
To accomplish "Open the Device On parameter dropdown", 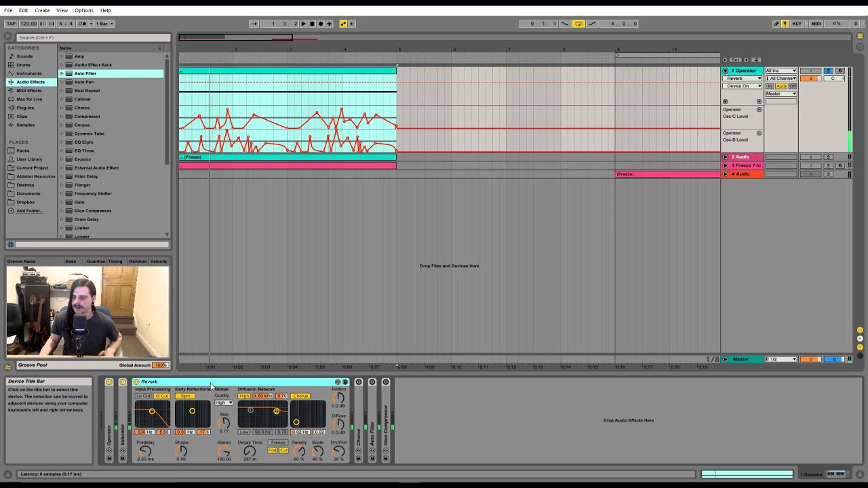I will point(742,86).
